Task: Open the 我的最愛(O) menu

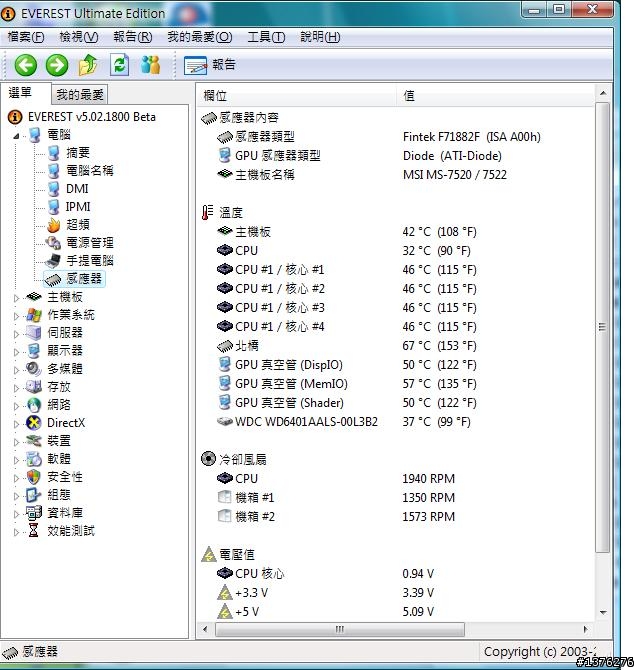Action: 200,37
